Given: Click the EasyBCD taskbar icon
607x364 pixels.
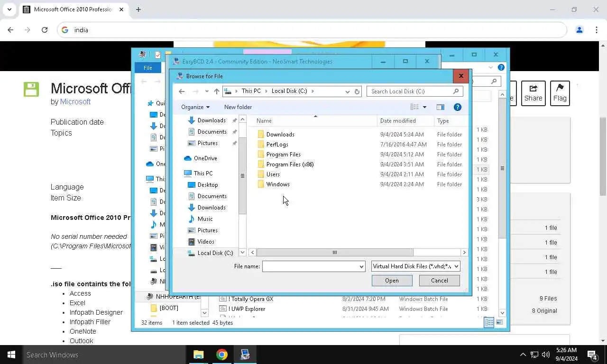Looking at the screenshot, I should click(245, 355).
